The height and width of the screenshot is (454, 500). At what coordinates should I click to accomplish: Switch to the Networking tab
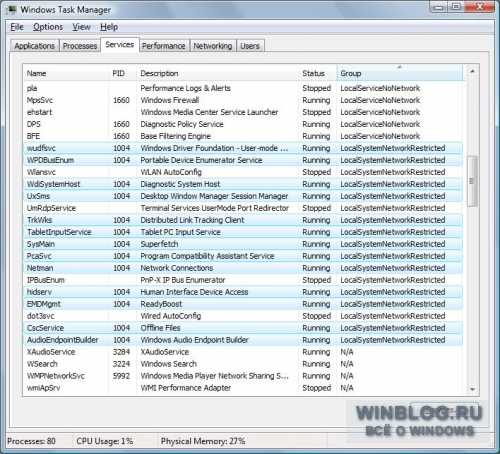213,46
